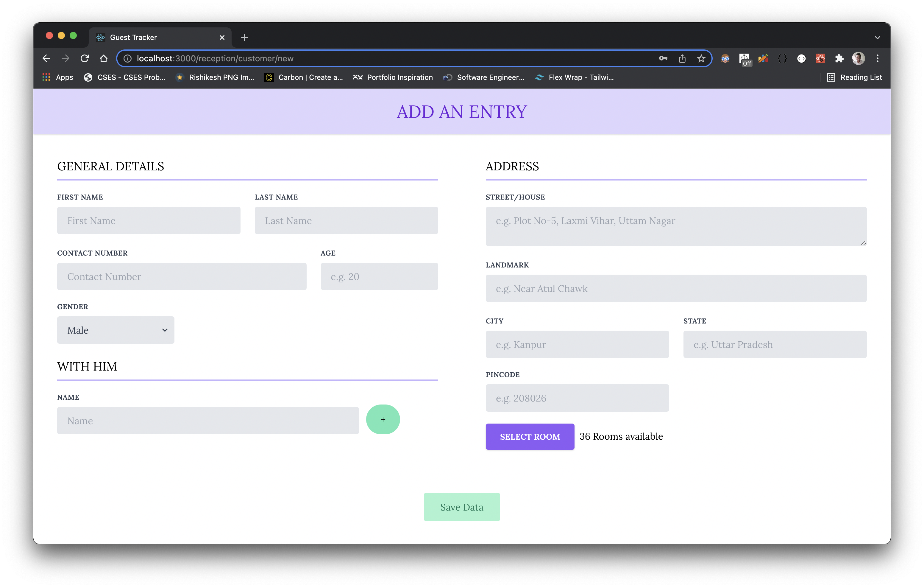924x588 pixels.
Task: Open the Extensions puzzle piece icon
Action: (x=839, y=58)
